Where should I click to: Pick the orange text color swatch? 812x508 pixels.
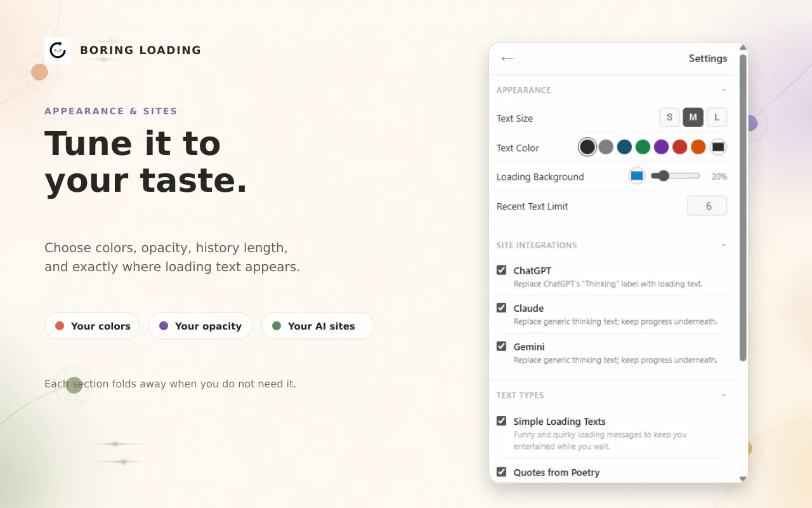(x=698, y=147)
